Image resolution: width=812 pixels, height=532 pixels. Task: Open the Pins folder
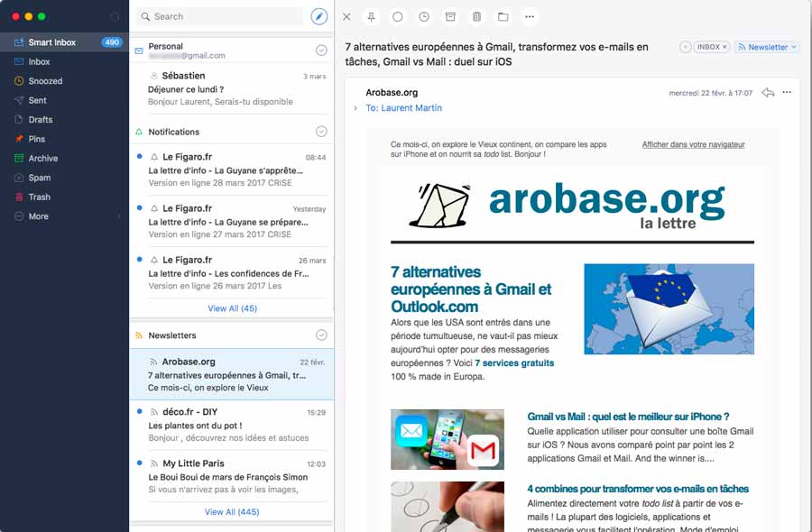[37, 139]
